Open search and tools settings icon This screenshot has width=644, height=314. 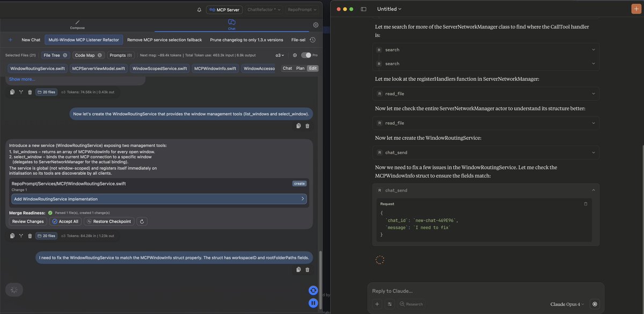tap(390, 304)
